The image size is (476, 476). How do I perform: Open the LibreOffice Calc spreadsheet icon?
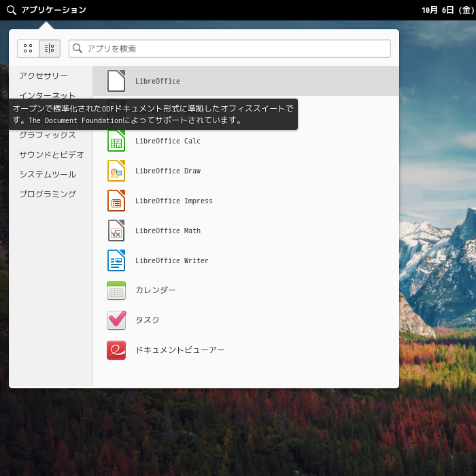click(x=116, y=141)
